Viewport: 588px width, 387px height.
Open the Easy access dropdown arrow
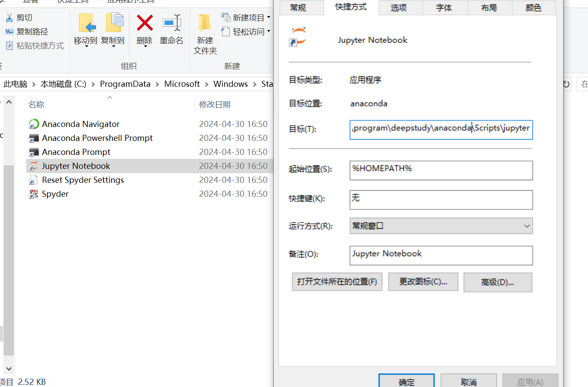click(x=268, y=31)
